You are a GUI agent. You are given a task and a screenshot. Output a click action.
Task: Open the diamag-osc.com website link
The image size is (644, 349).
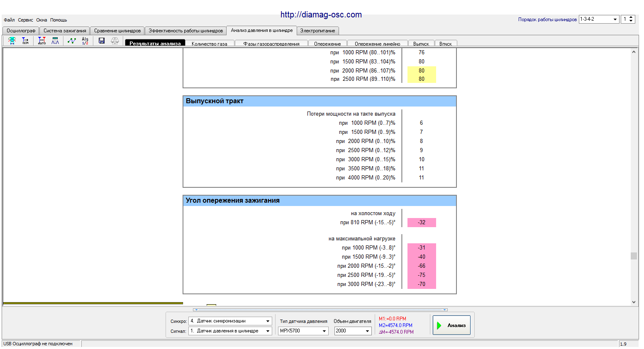pyautogui.click(x=321, y=15)
